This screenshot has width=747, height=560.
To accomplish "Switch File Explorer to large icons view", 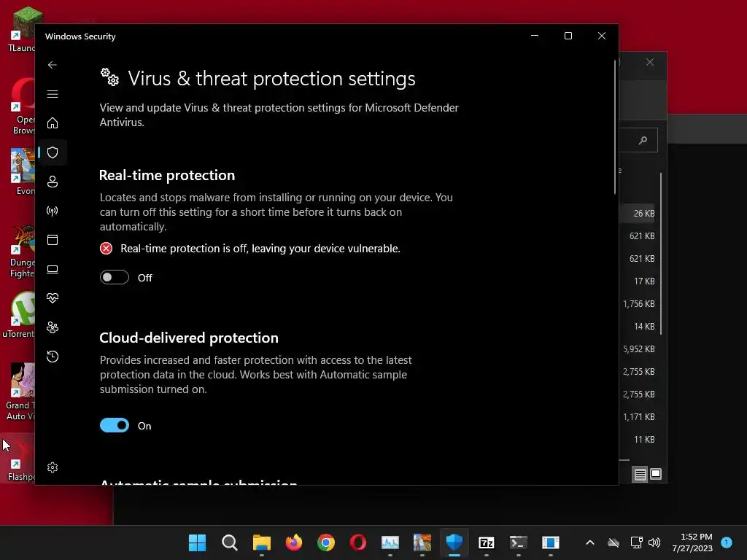I will pyautogui.click(x=656, y=474).
